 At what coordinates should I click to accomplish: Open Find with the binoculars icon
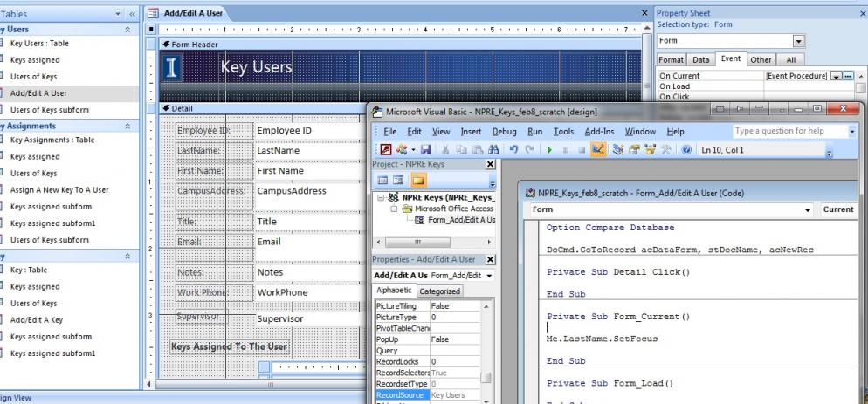(x=493, y=149)
